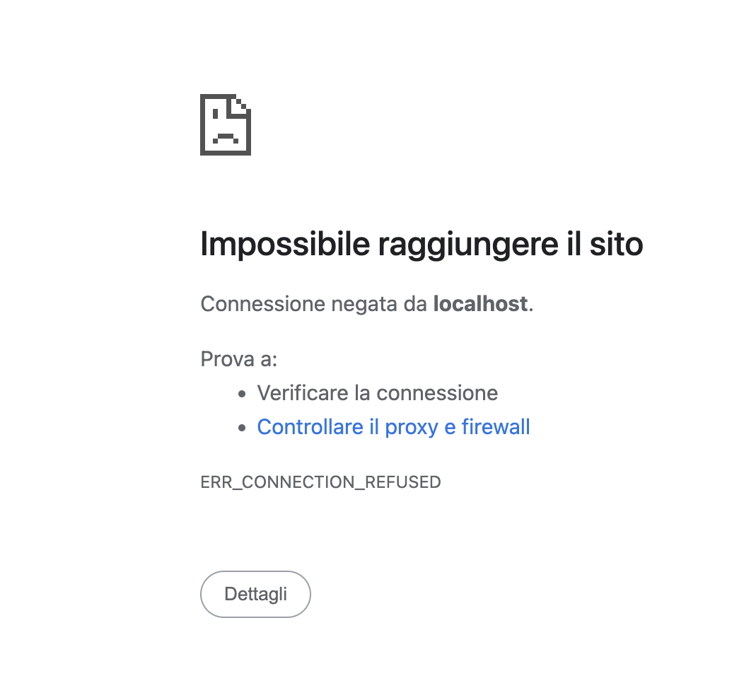Click the Connessione negata da text

point(313,304)
